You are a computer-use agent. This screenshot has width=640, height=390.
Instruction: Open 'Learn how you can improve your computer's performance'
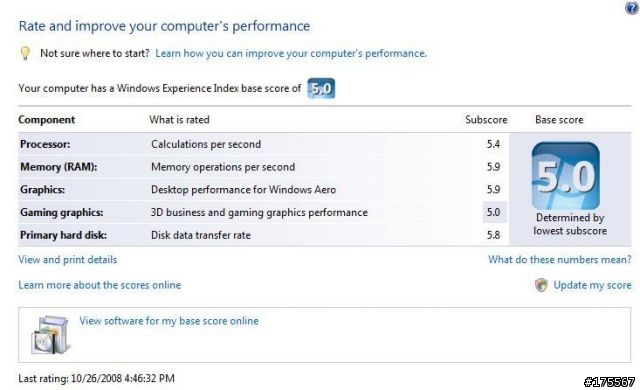coord(291,53)
